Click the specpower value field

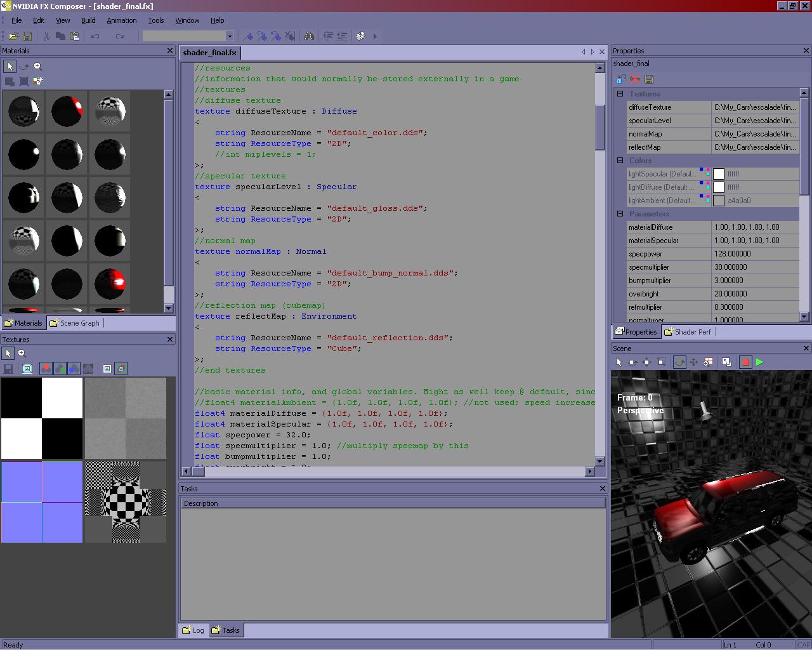(x=755, y=254)
